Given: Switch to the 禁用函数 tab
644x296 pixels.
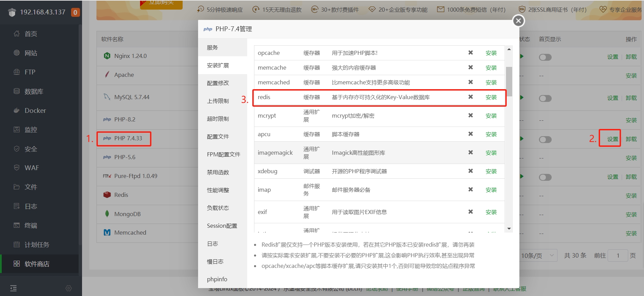Looking at the screenshot, I should [222, 172].
